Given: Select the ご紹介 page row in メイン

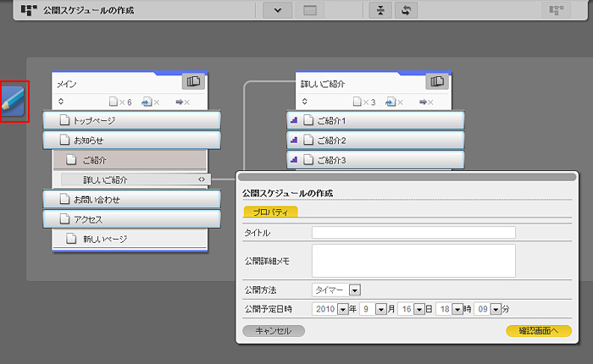Looking at the screenshot, I should (x=130, y=160).
